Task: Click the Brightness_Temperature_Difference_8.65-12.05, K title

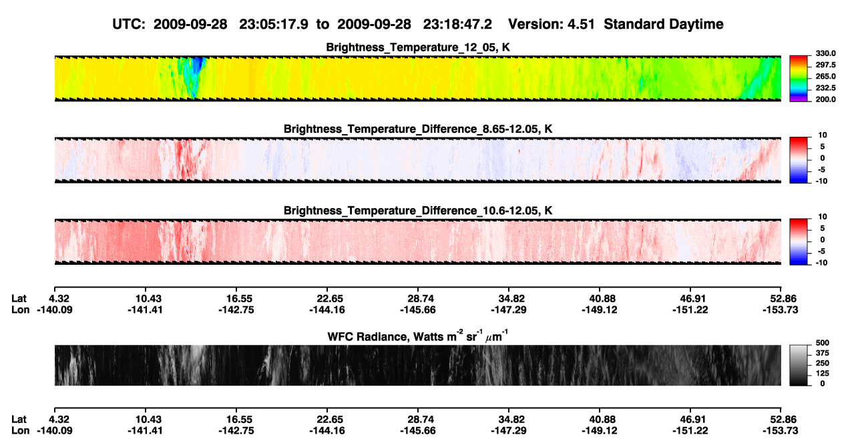Action: point(418,129)
